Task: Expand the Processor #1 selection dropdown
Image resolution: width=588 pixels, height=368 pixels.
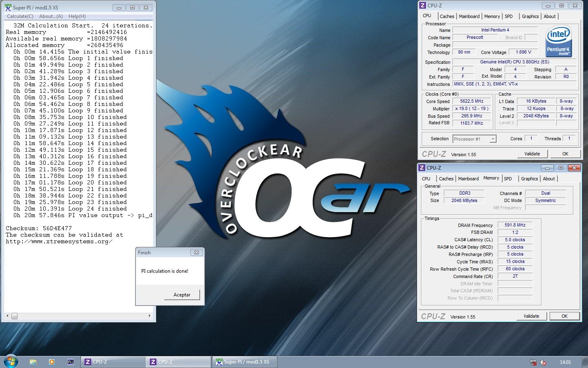Action: click(x=493, y=139)
